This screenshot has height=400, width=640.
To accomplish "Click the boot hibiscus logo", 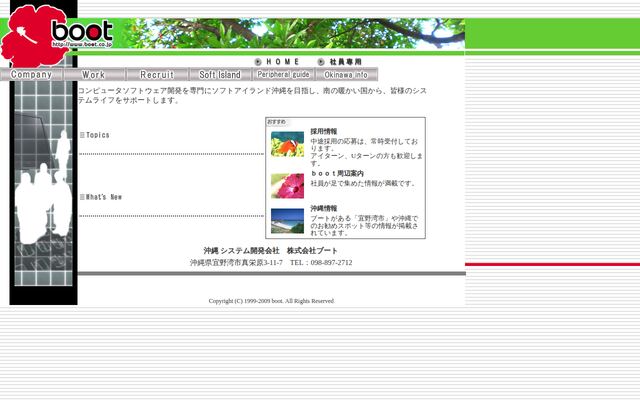I will 57,36.
